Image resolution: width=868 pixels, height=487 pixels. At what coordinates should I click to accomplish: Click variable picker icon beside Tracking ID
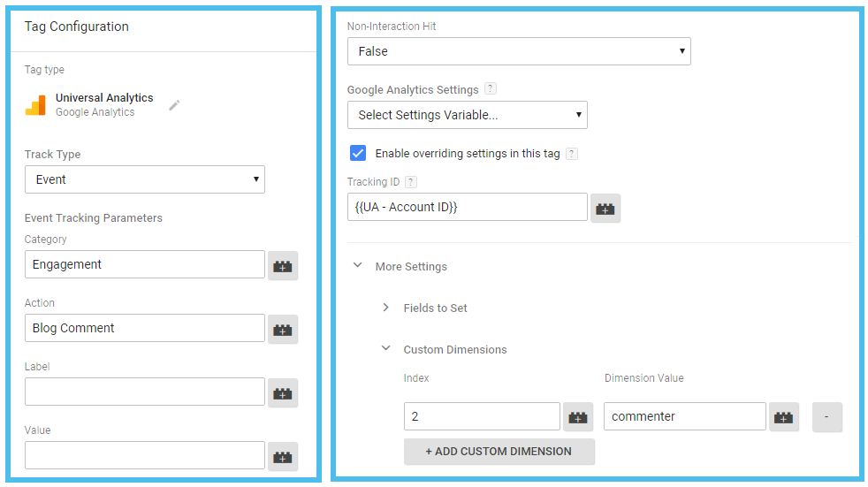click(x=605, y=208)
